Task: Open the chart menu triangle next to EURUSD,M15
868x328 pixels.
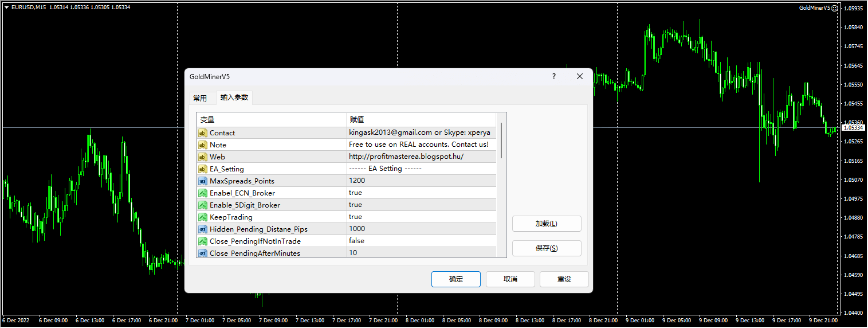Action: tap(6, 7)
